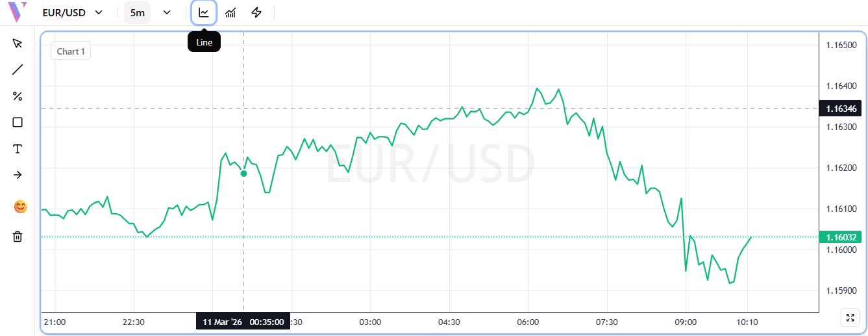Click the crosshair price label 1.16346
Image resolution: width=868 pixels, height=336 pixels.
pos(841,109)
